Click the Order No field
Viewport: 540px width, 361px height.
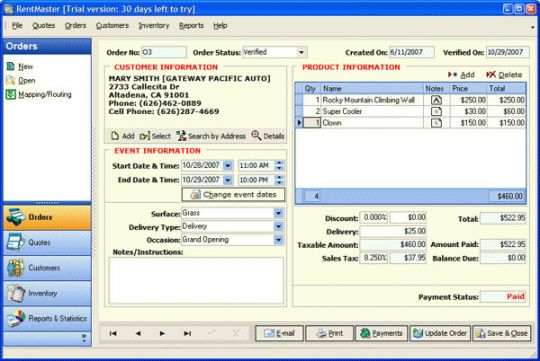(x=164, y=52)
